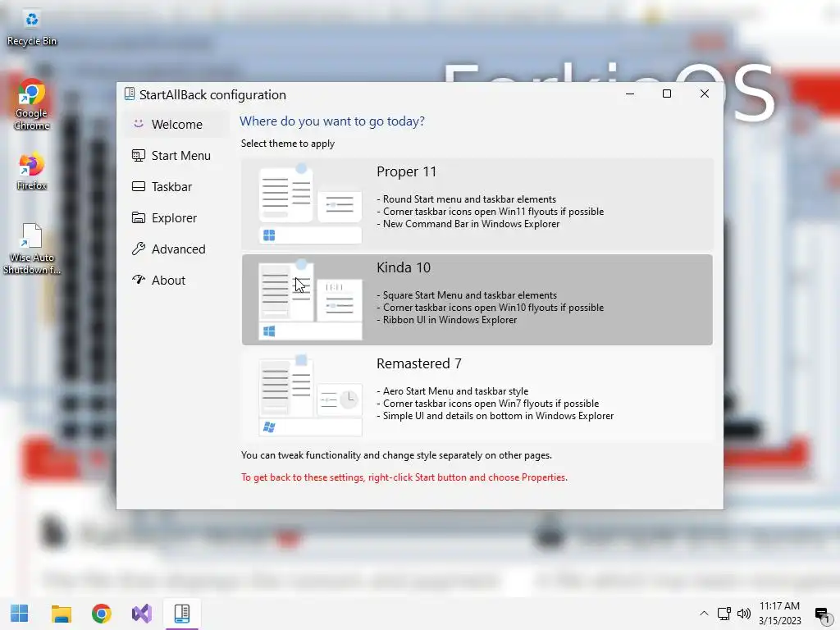This screenshot has height=630, width=840.
Task: Close the StartAllBack configuration window
Action: point(705,94)
